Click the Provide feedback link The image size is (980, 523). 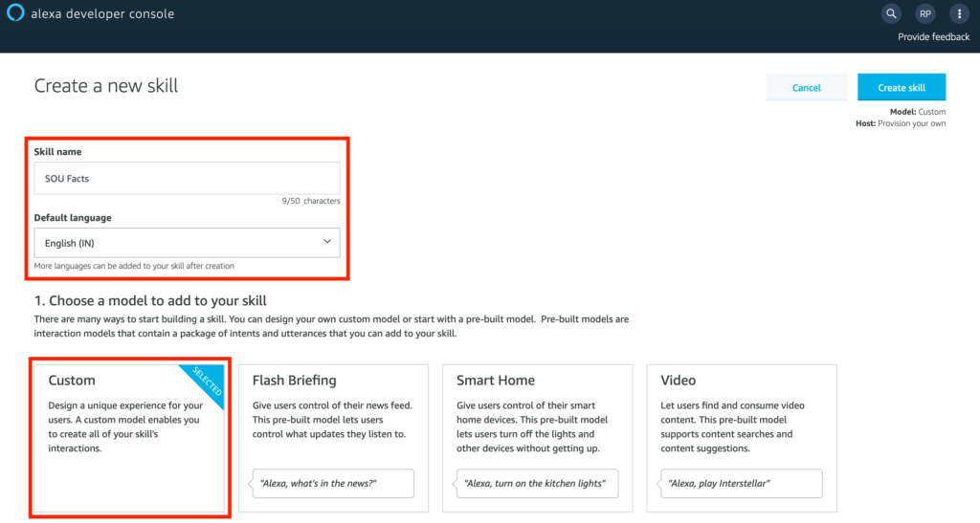point(933,37)
